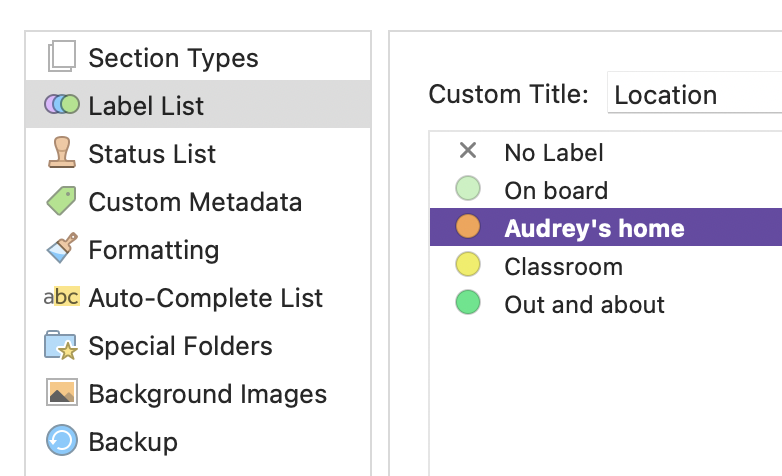Click the Backup circular arrow icon
Screen dimensions: 782x476
point(62,440)
